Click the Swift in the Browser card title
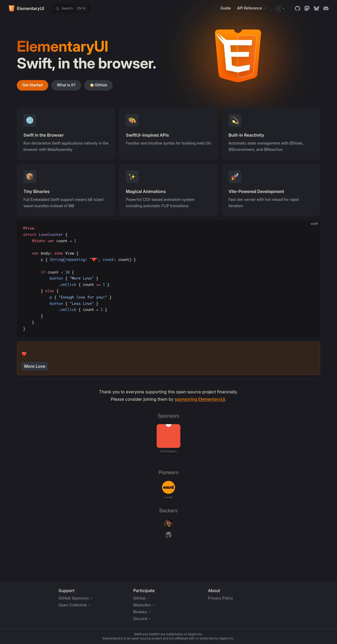The width and height of the screenshot is (337, 644). [43, 135]
